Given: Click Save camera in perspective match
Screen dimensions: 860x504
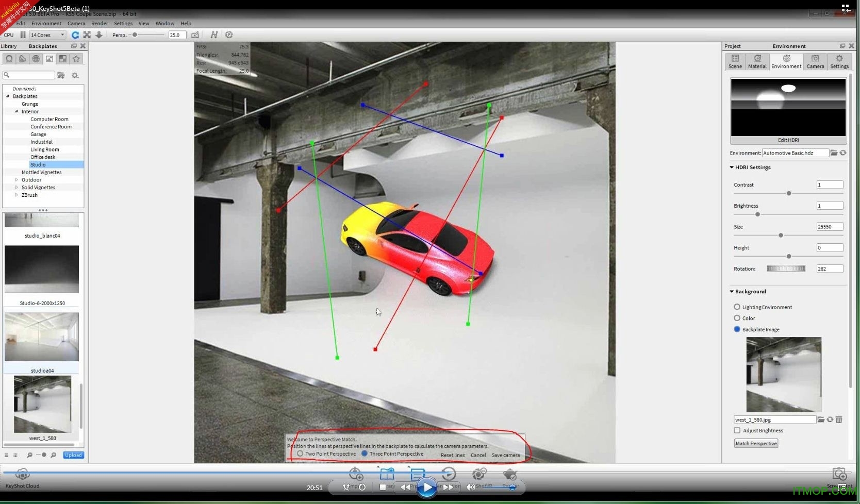Looking at the screenshot, I should point(505,455).
